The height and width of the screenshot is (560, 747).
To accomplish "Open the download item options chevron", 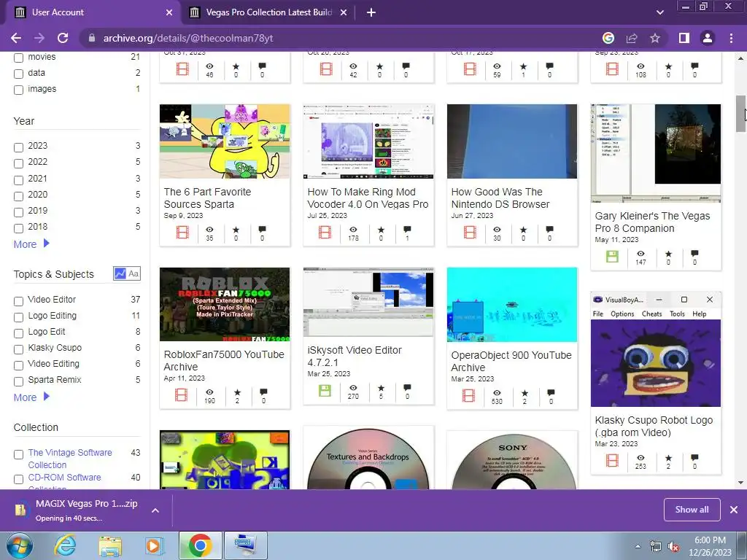I will click(x=155, y=510).
